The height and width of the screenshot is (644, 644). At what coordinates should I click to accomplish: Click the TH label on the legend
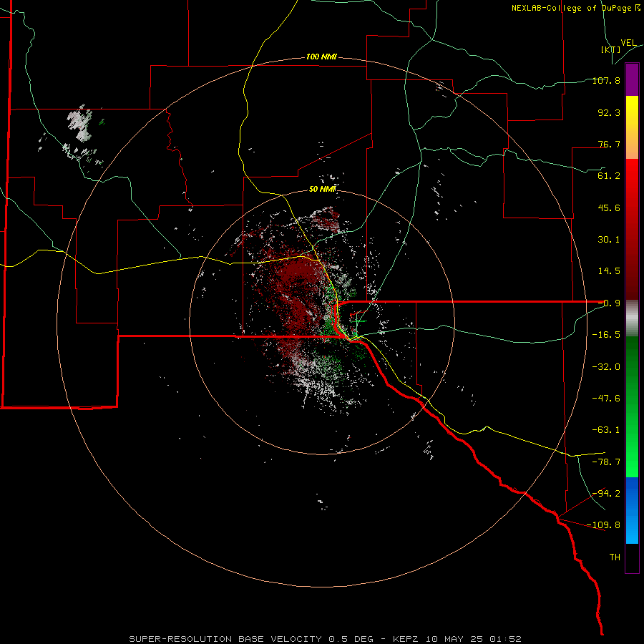tap(615, 557)
